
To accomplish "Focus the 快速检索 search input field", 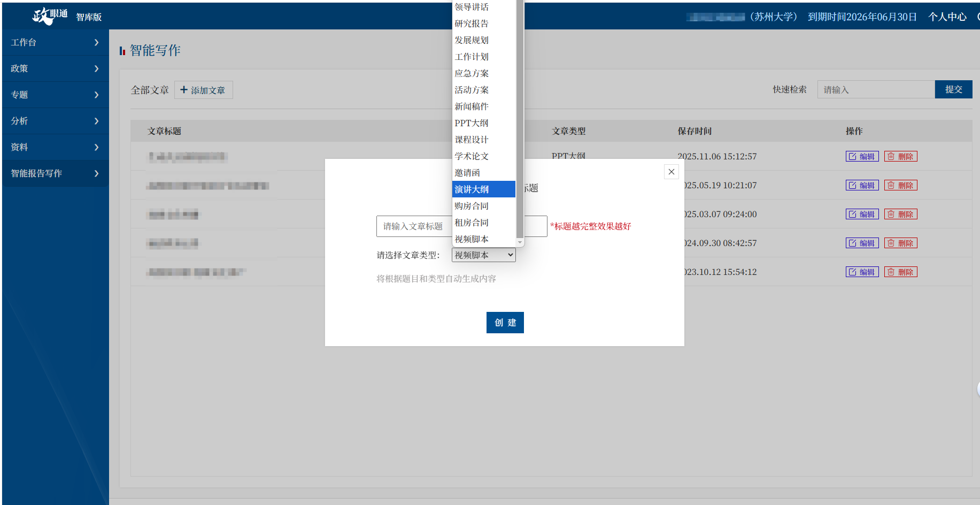I will [x=875, y=90].
